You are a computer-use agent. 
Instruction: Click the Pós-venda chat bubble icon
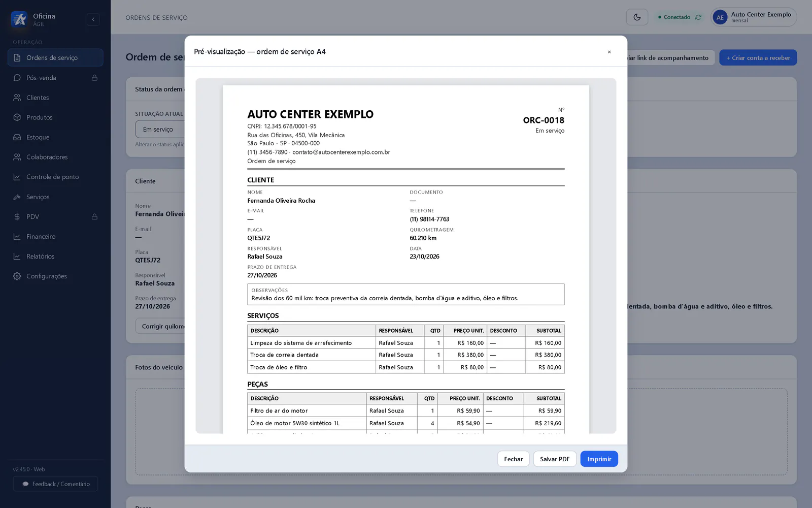17,78
